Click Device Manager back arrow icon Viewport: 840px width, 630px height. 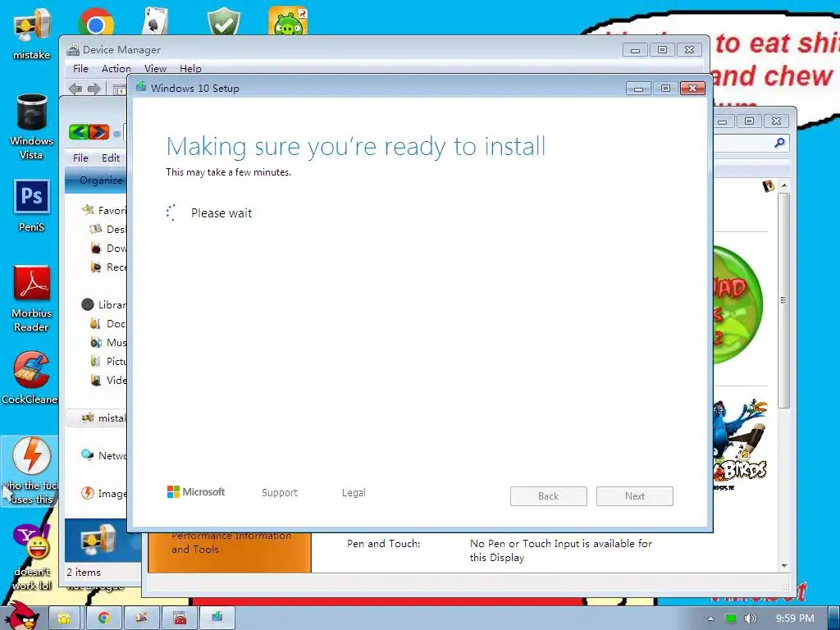point(75,89)
